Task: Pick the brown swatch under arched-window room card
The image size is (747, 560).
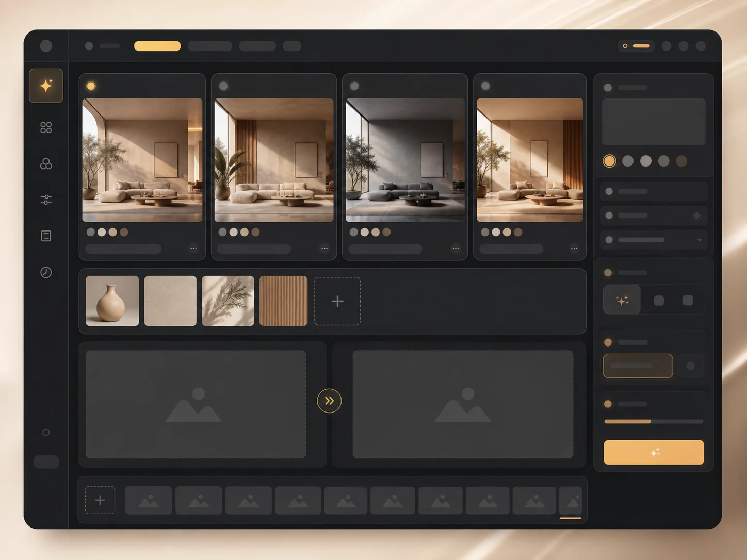Action: point(124,232)
